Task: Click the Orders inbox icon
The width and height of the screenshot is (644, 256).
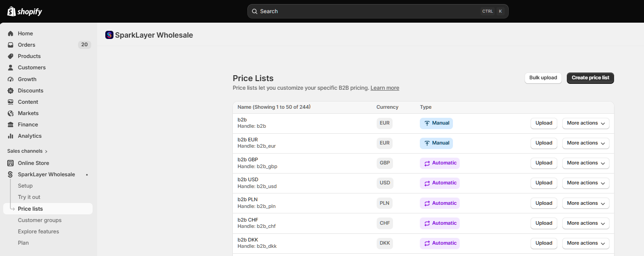Action: (10, 45)
